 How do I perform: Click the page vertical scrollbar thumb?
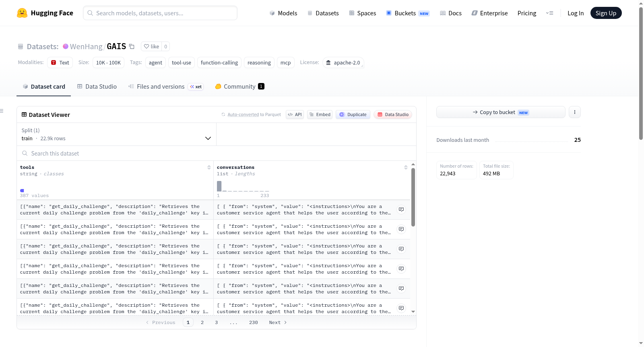click(x=641, y=73)
